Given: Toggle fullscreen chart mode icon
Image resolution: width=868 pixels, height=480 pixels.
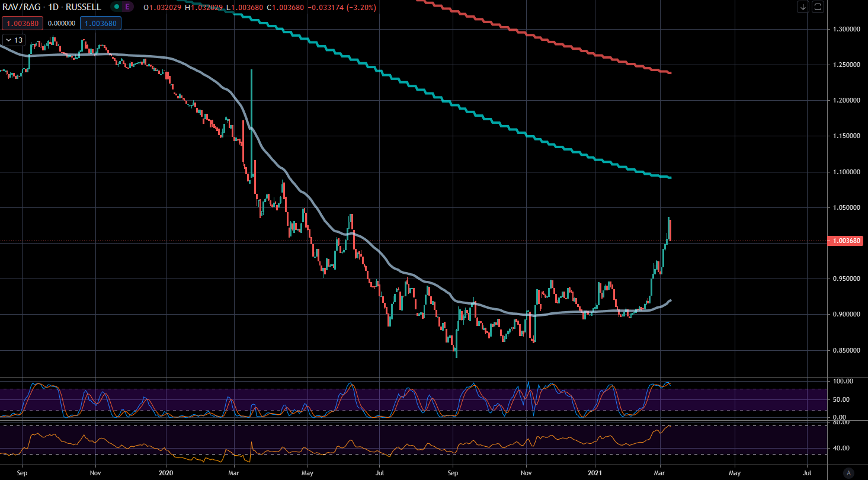Looking at the screenshot, I should [818, 7].
